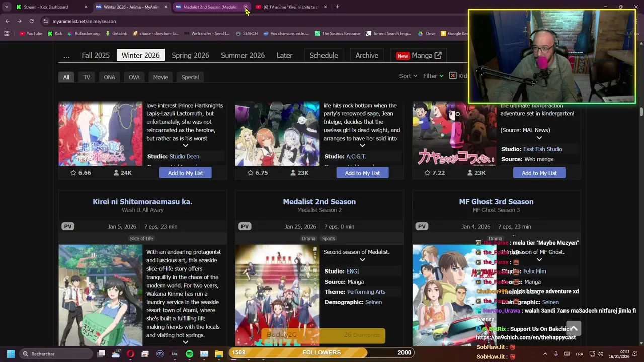
Task: Open the Windows Start menu
Action: click(11, 354)
